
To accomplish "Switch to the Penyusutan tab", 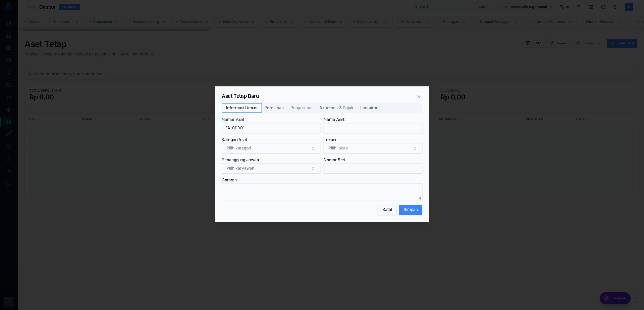I will point(302,108).
